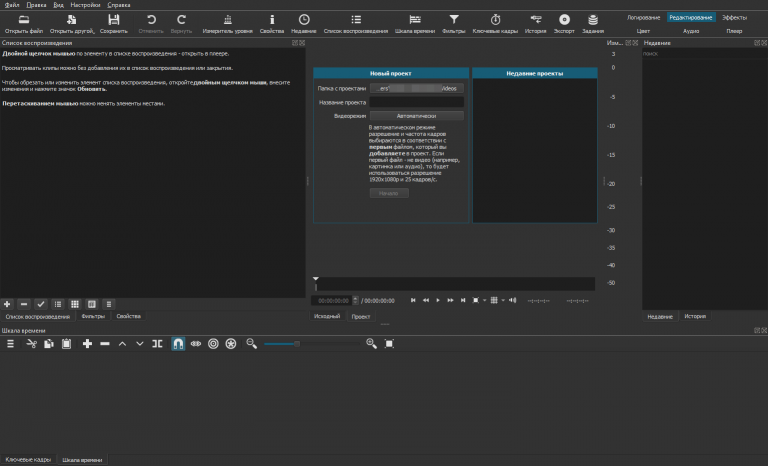Switch to the Проект player tab

[361, 317]
